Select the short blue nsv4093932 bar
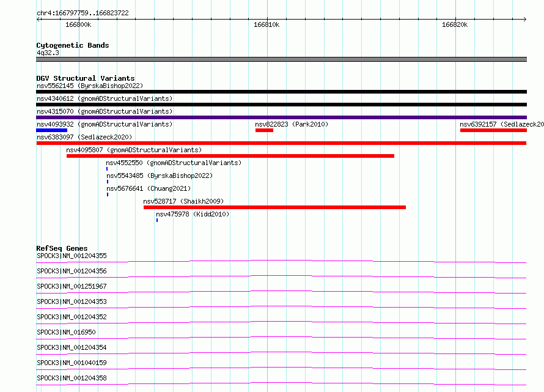 pos(52,130)
